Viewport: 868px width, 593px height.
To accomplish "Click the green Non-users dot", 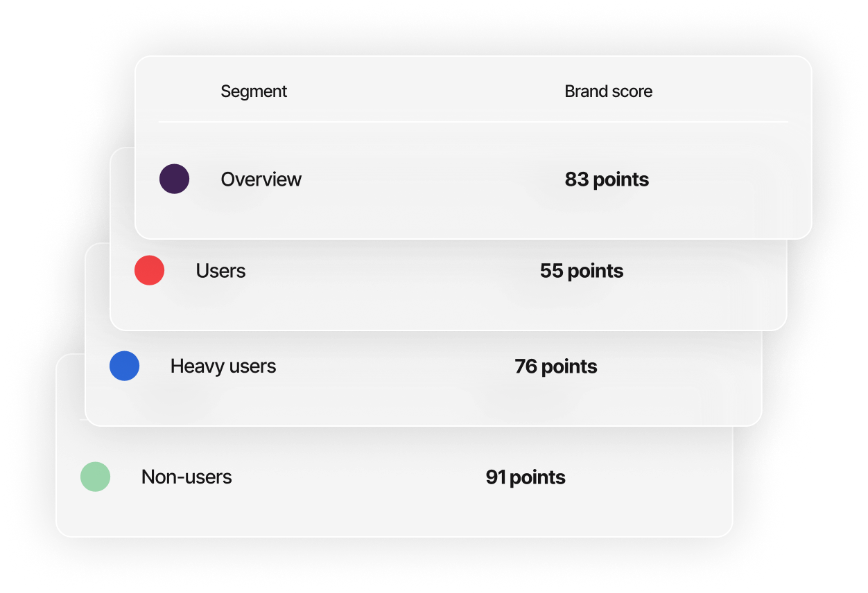I will pos(95,477).
